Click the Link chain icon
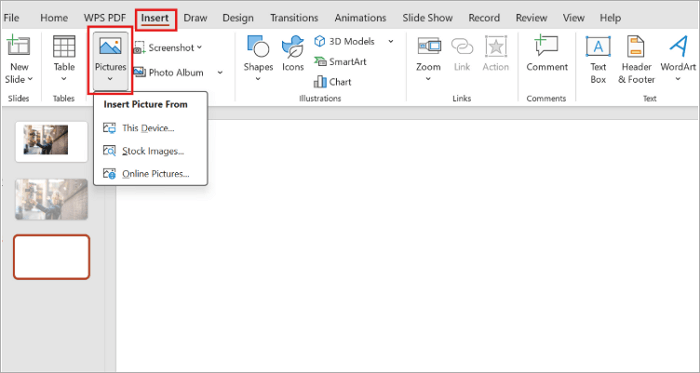700x373 pixels. 462,46
